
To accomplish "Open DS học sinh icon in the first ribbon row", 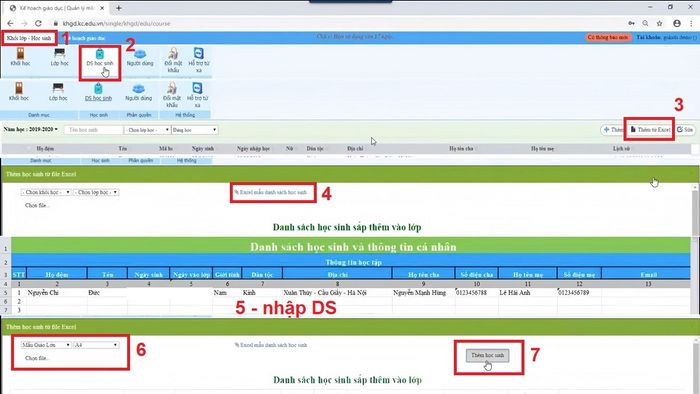I will (100, 58).
